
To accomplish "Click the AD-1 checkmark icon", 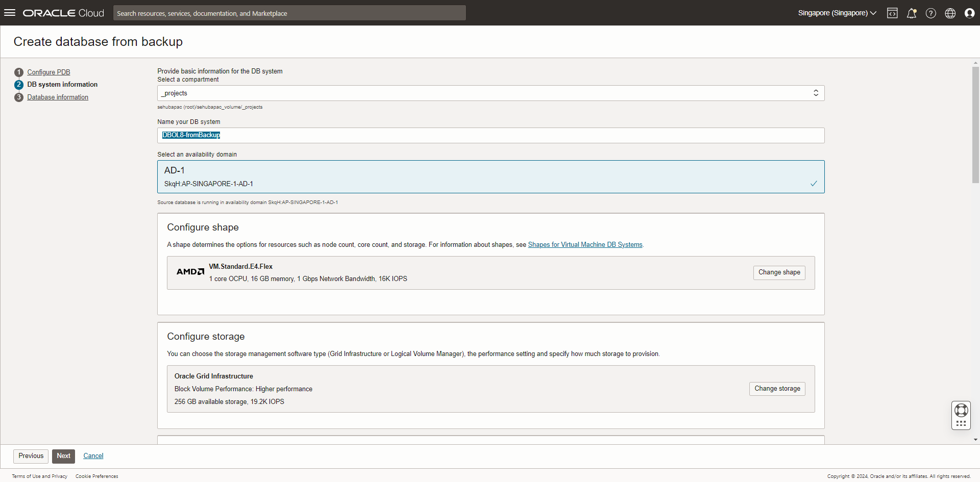I will click(814, 184).
